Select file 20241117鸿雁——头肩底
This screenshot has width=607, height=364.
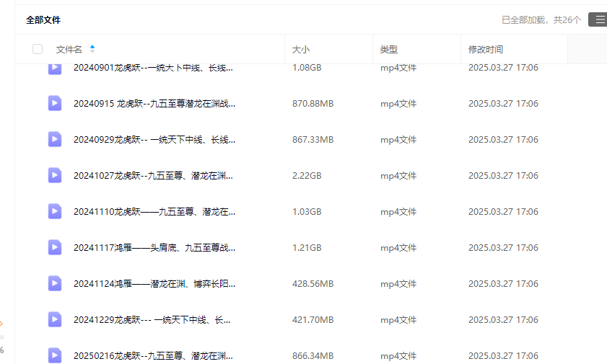[x=154, y=248]
